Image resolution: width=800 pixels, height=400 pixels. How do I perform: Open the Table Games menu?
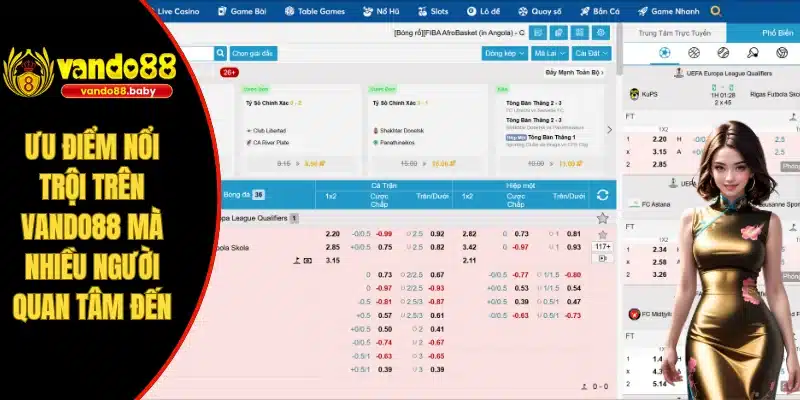(315, 11)
